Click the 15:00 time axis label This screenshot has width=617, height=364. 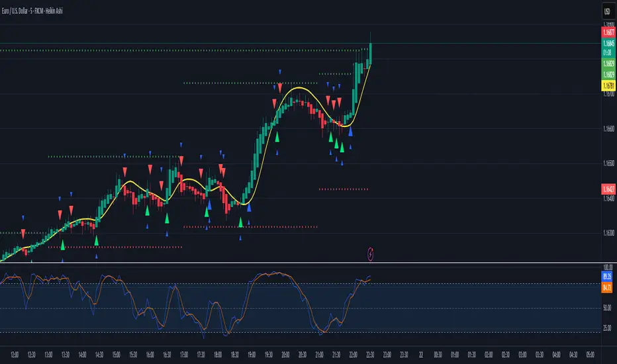coord(116,355)
